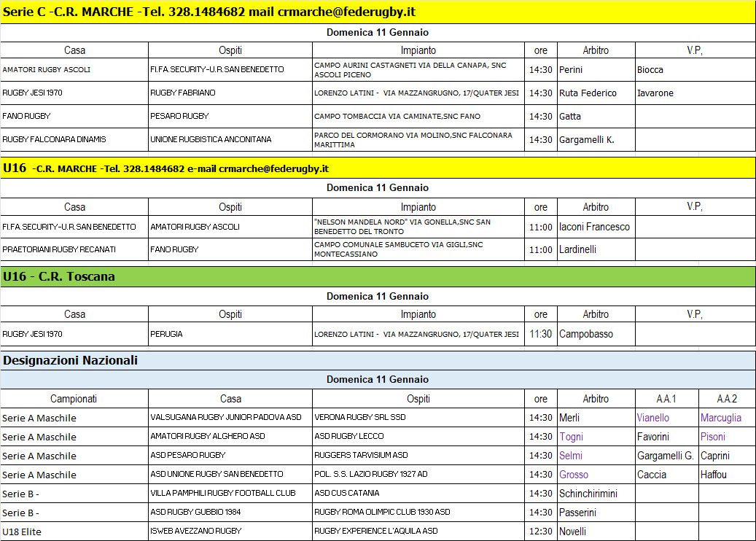Select the A.A.2 column header
Image resolution: width=756 pixels, height=541 pixels.
pos(726,399)
